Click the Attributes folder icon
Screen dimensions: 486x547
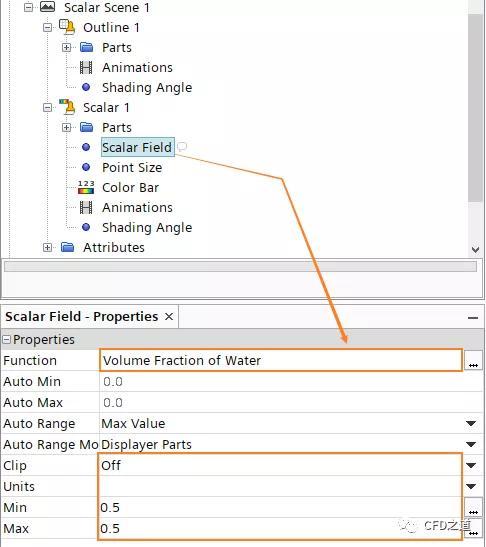click(67, 247)
